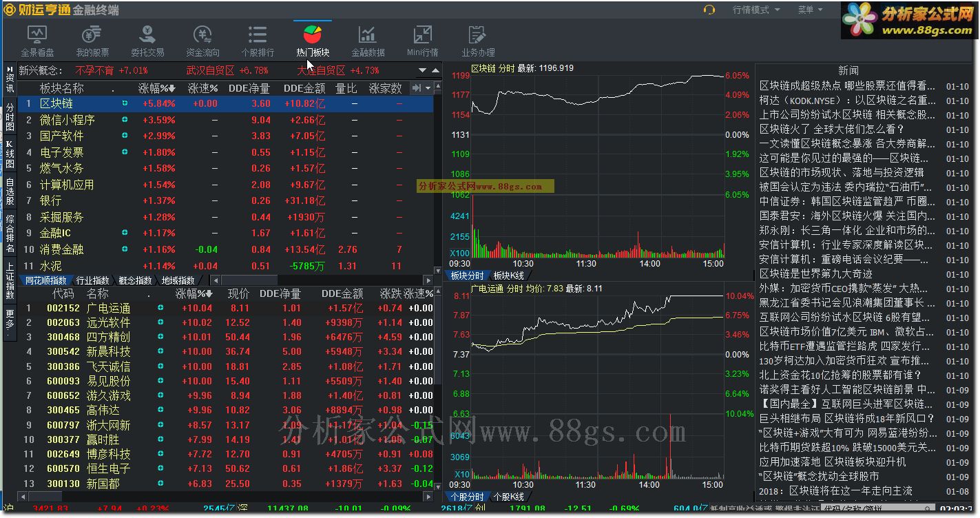Open news 区块链火了 全球大佬们怎么看？
980x518 pixels.
click(x=831, y=129)
